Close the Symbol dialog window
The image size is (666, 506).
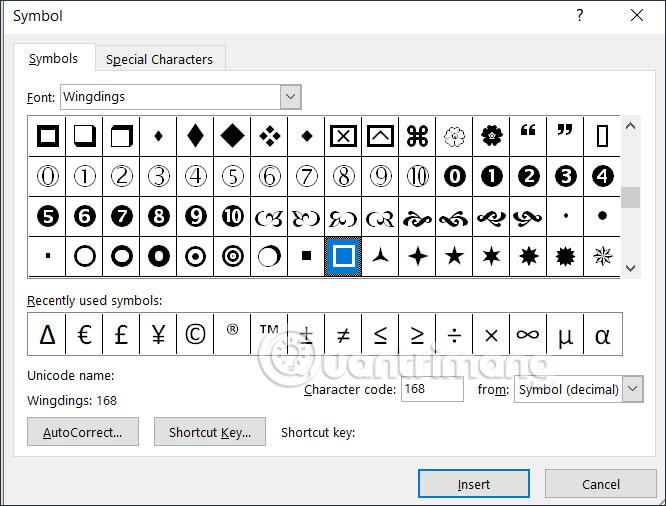[x=637, y=15]
